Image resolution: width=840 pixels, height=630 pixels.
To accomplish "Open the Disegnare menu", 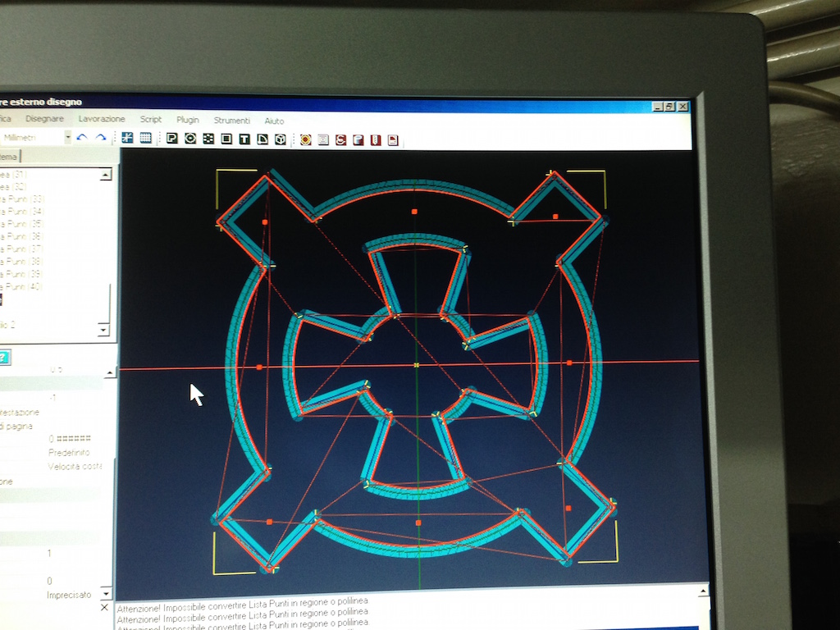I will 44,118.
